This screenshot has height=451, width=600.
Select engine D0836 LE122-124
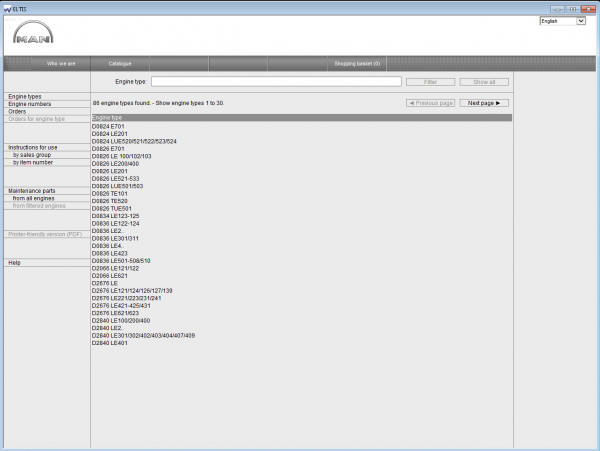point(116,223)
